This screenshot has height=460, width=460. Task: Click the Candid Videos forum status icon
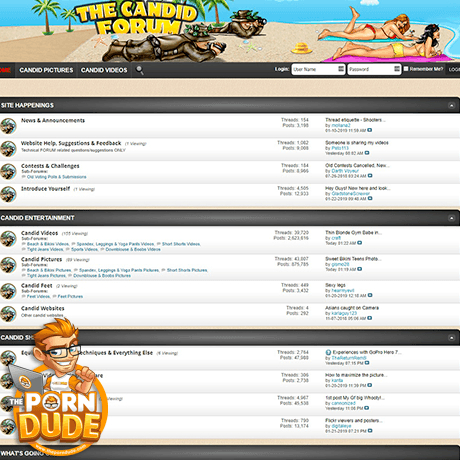(x=8, y=239)
